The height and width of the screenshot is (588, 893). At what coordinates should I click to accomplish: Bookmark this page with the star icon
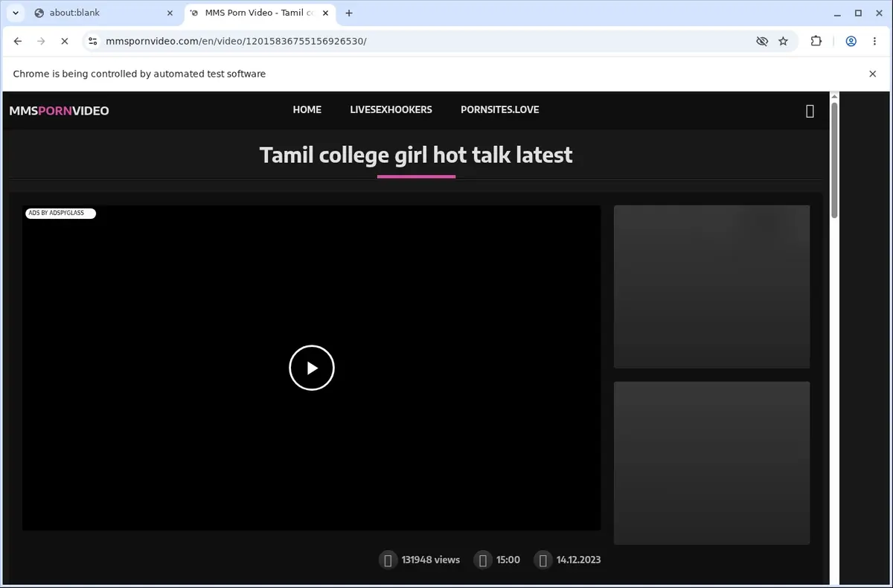point(783,42)
